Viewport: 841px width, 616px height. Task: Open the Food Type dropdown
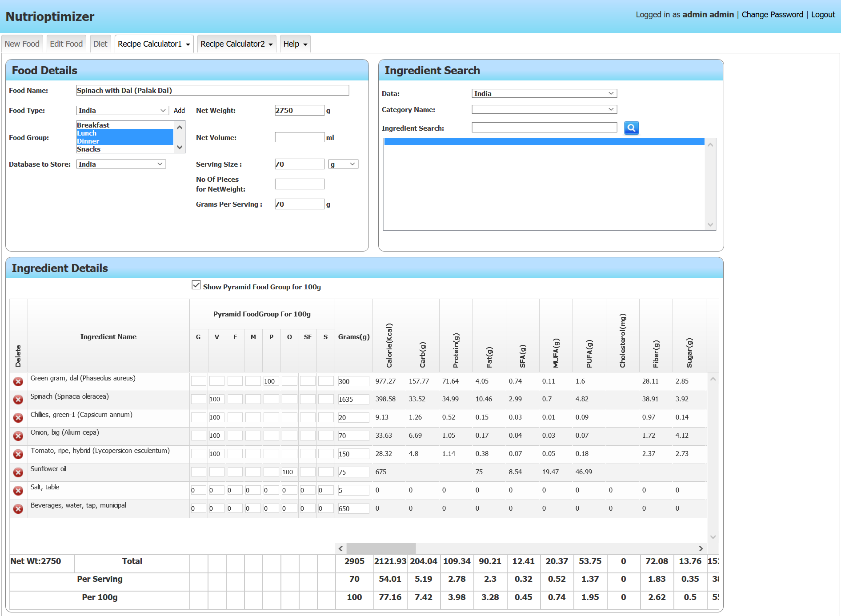122,111
